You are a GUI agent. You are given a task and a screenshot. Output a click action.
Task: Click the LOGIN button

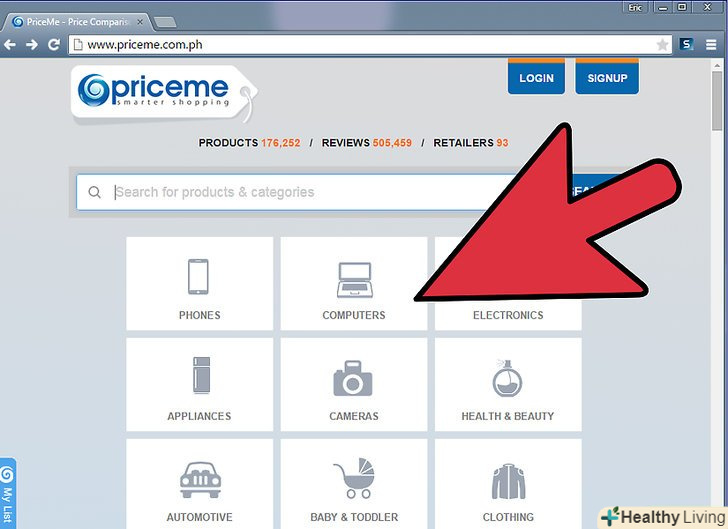[x=536, y=77]
